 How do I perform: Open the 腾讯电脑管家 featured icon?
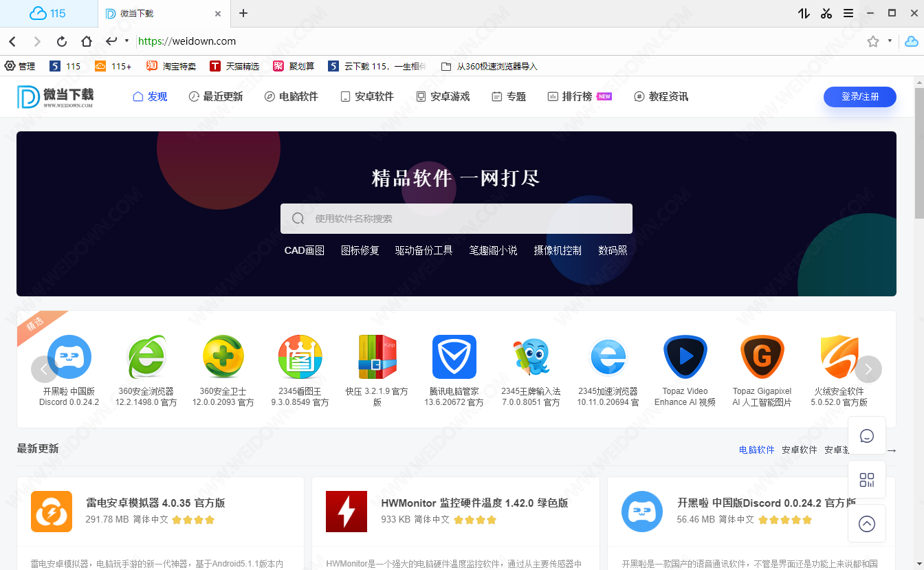pos(454,358)
